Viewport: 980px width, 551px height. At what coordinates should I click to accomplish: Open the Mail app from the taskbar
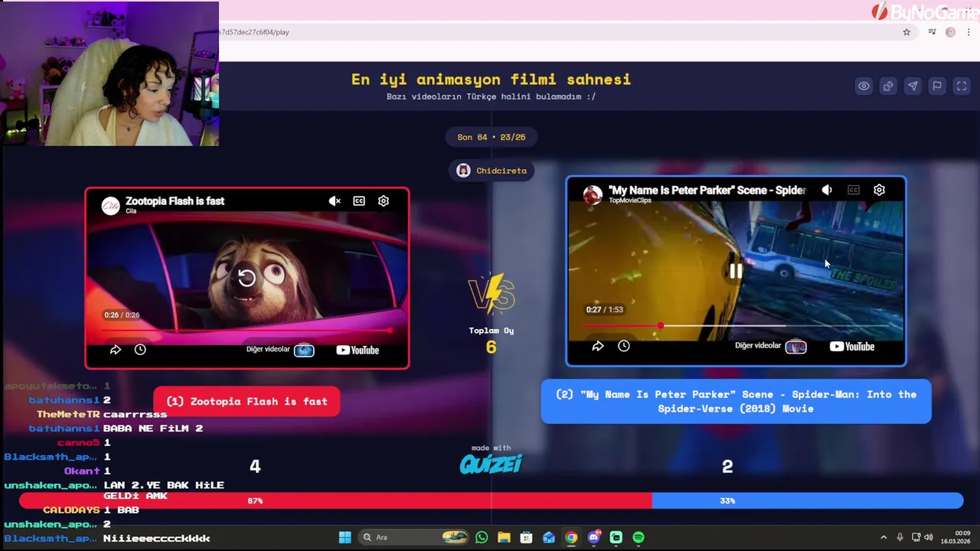click(549, 537)
